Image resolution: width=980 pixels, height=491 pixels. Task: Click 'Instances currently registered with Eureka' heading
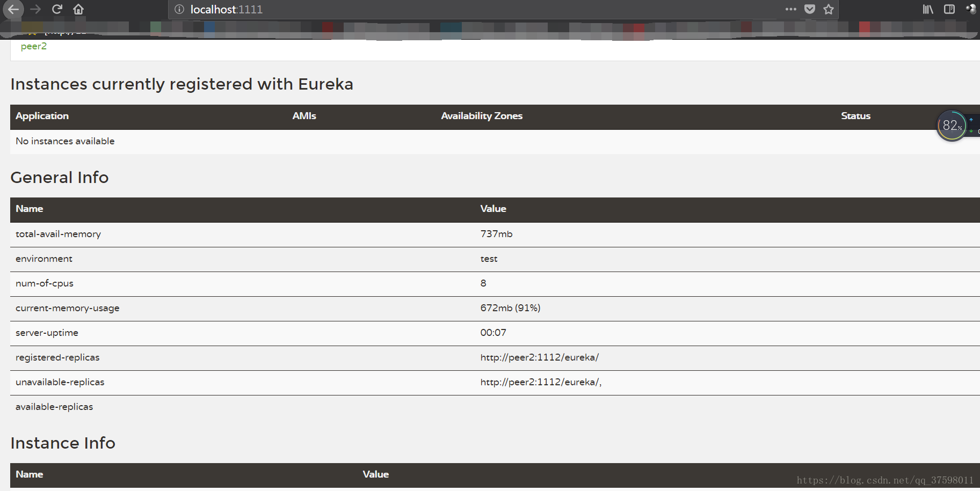click(x=182, y=84)
